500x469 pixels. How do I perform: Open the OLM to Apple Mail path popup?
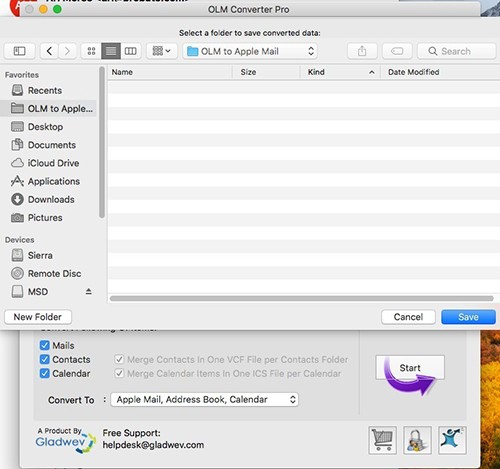click(250, 51)
